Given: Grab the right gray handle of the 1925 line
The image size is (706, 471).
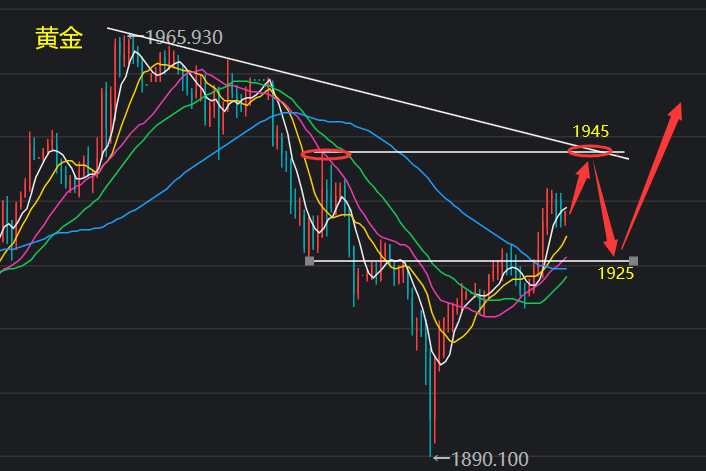Looking at the screenshot, I should pyautogui.click(x=633, y=261).
